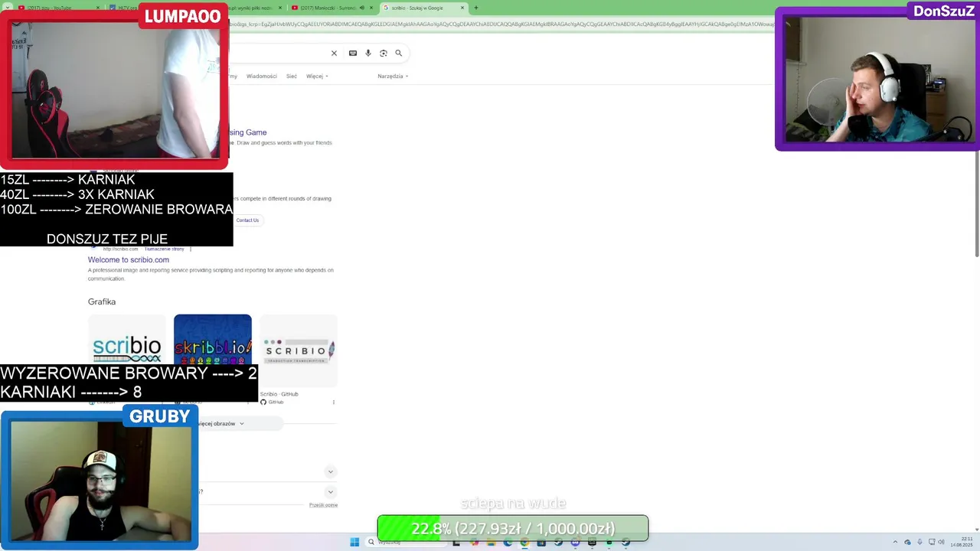Open the drawing game result title link

pos(248,132)
